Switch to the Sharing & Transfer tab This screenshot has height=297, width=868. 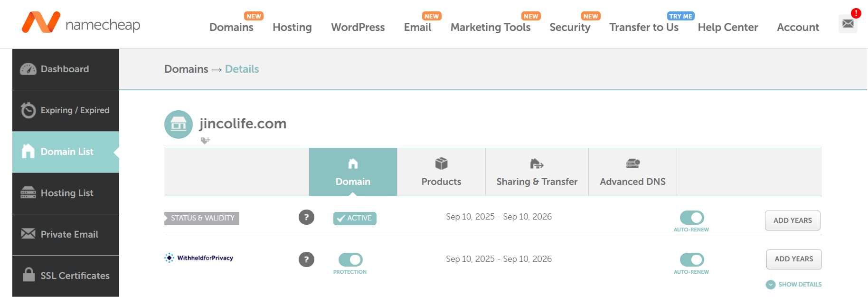537,172
